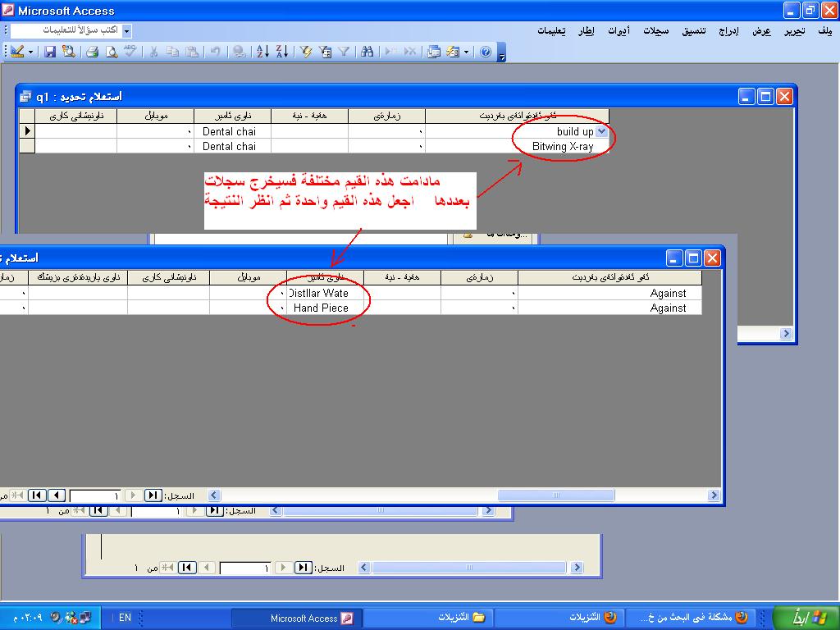Screen dimensions: 840x630
Task: Open the Windows Start button
Action: pos(805,617)
